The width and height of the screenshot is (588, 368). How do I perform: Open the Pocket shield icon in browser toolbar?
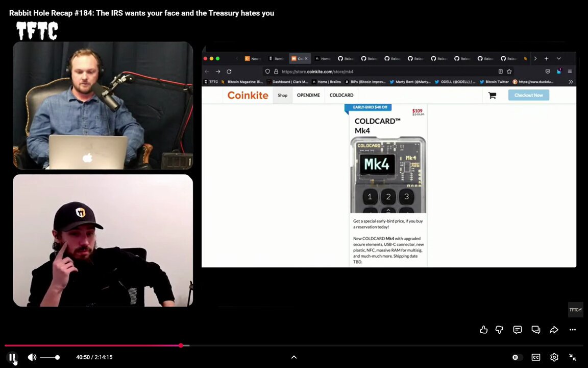pyautogui.click(x=548, y=72)
